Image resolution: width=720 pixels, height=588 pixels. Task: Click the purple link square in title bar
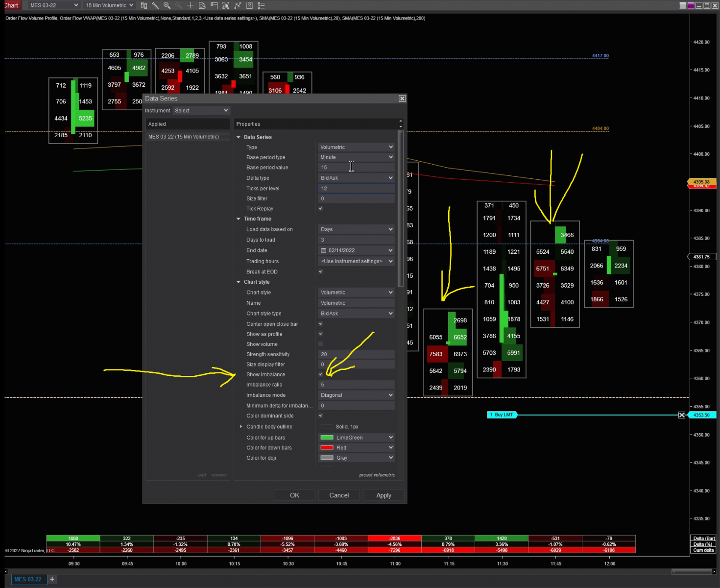(691, 5)
